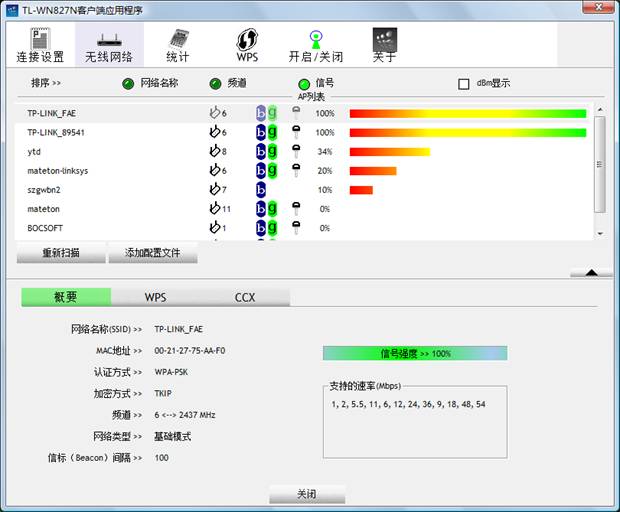Switch to the CCX tab

pyautogui.click(x=245, y=297)
